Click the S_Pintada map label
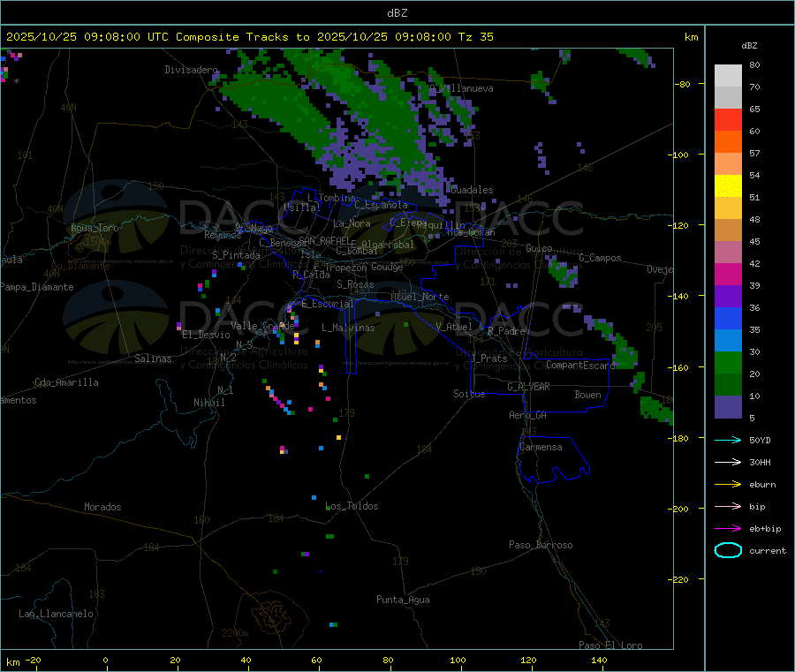 coord(236,255)
